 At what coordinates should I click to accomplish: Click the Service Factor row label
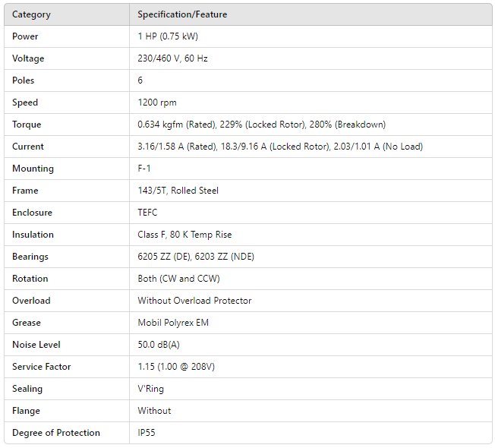(x=42, y=367)
